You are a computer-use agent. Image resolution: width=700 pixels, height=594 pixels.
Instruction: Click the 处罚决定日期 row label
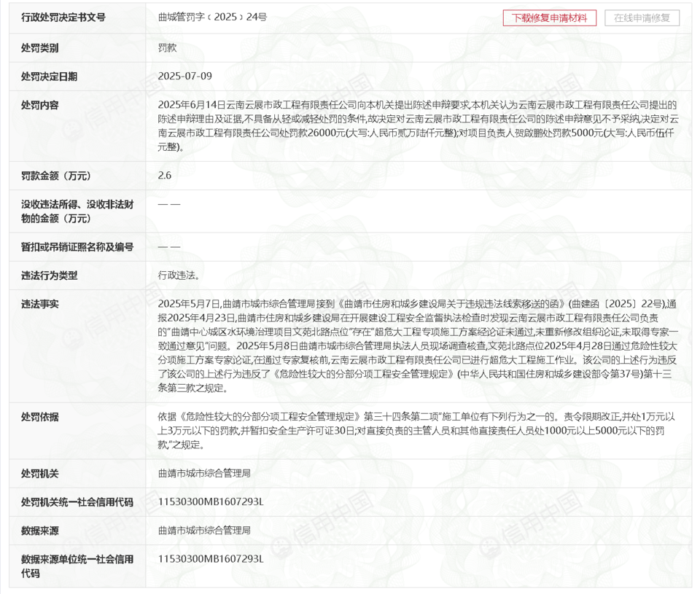point(49,77)
